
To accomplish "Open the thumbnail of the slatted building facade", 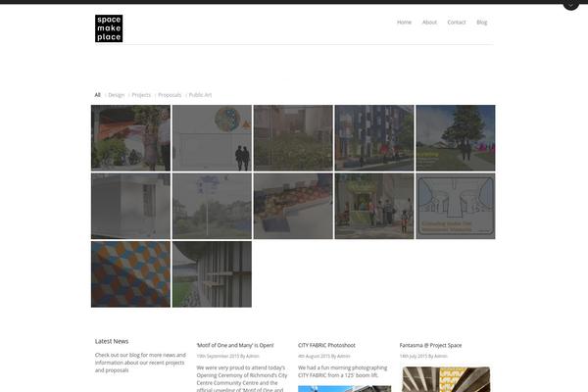I will click(212, 274).
